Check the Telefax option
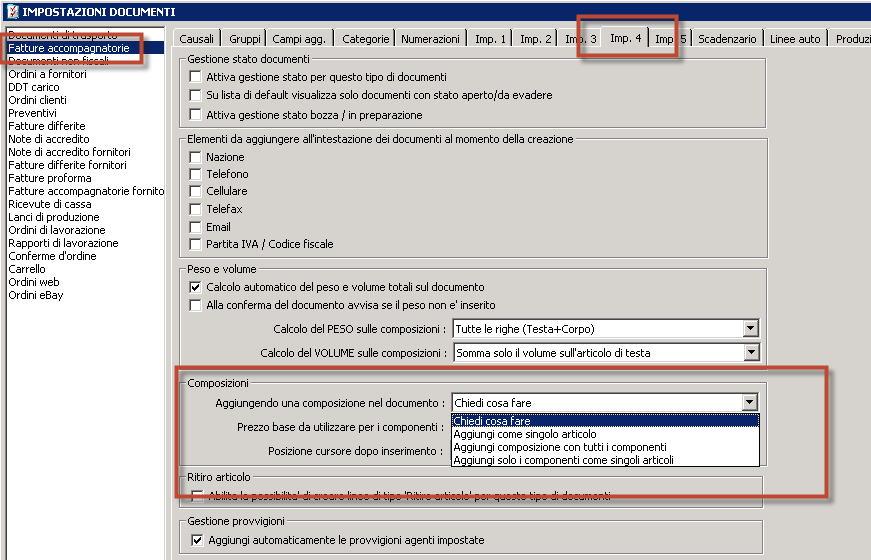Screen dimensions: 871x560 [x=195, y=209]
